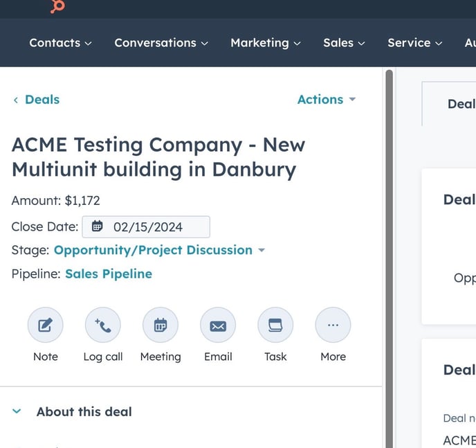Click the Log call phone icon
The width and height of the screenshot is (476, 448).
pyautogui.click(x=103, y=325)
